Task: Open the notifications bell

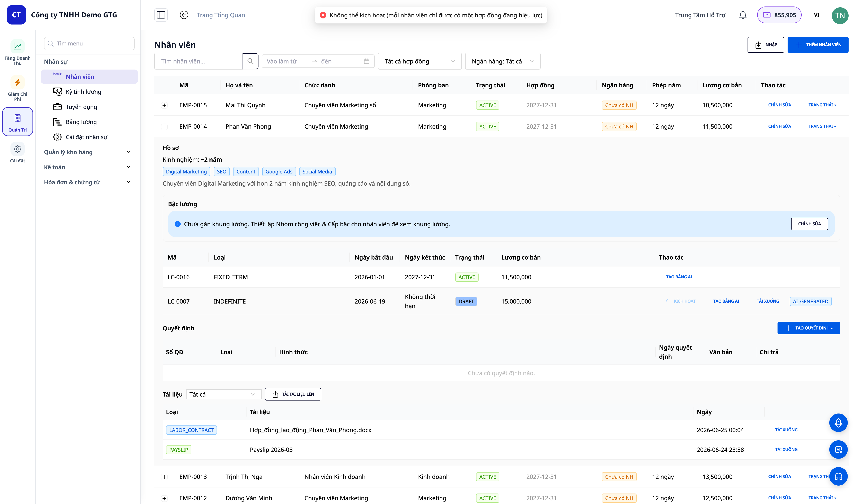Action: pyautogui.click(x=743, y=15)
